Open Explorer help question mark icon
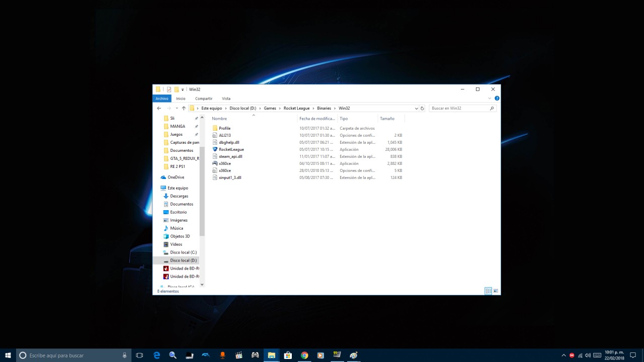Screen dimensions: 644x362 coord(497,99)
